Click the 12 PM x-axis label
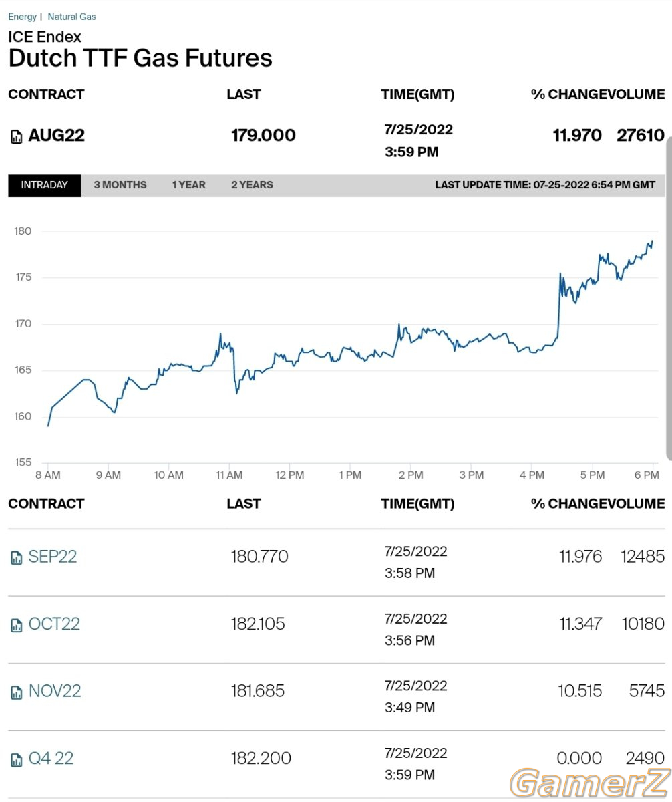Screen dimensions: 672x802 (290, 475)
